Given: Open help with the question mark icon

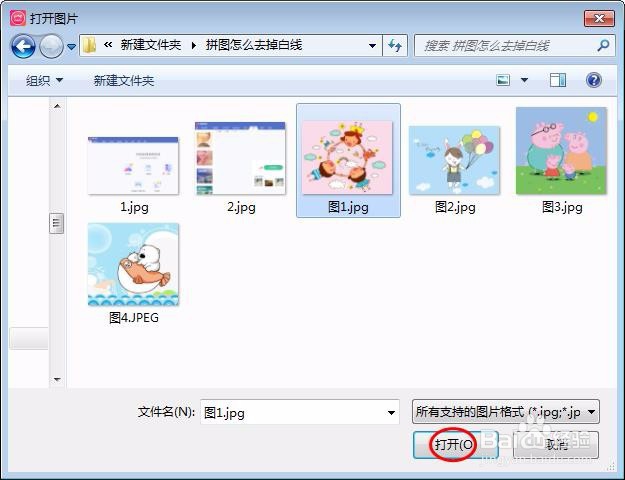Looking at the screenshot, I should [x=594, y=80].
